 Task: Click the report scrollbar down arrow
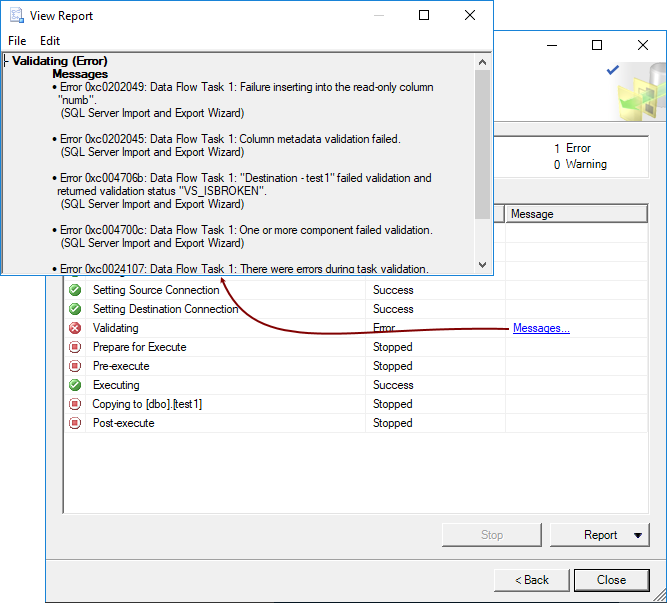click(x=482, y=265)
